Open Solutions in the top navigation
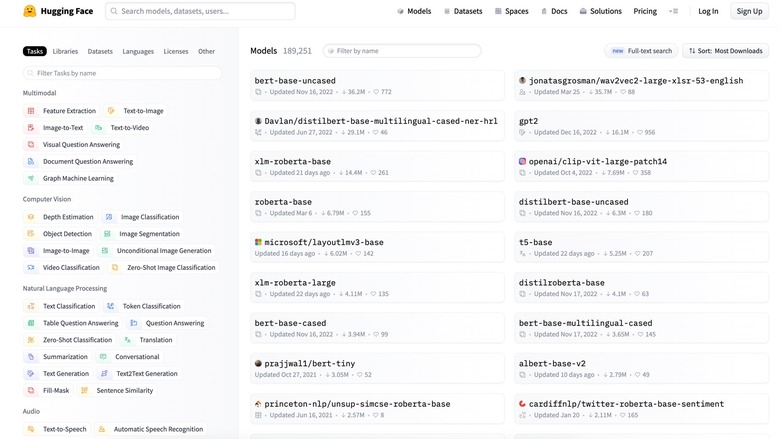Viewport: 780px width, 439px height. click(600, 11)
